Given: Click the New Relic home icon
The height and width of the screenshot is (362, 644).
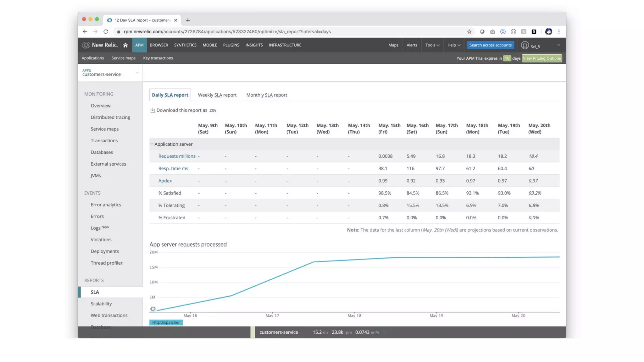Looking at the screenshot, I should pos(125,45).
